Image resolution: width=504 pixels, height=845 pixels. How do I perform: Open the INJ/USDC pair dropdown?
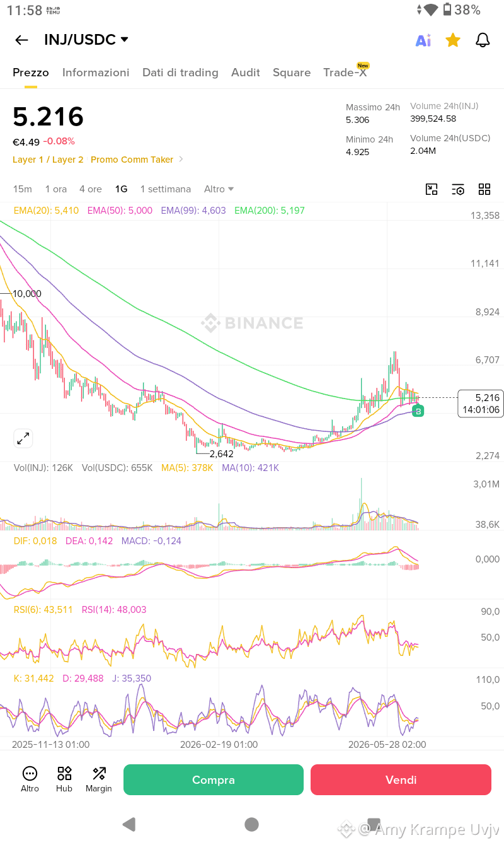click(x=86, y=40)
